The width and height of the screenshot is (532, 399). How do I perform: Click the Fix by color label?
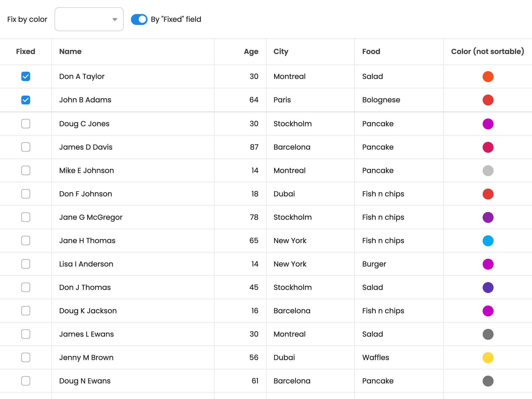pyautogui.click(x=27, y=19)
